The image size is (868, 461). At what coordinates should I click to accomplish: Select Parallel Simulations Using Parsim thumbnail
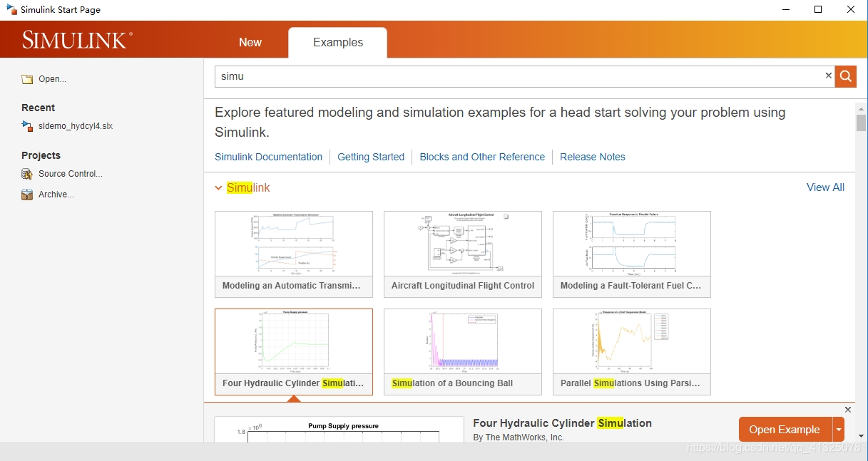pyautogui.click(x=632, y=351)
